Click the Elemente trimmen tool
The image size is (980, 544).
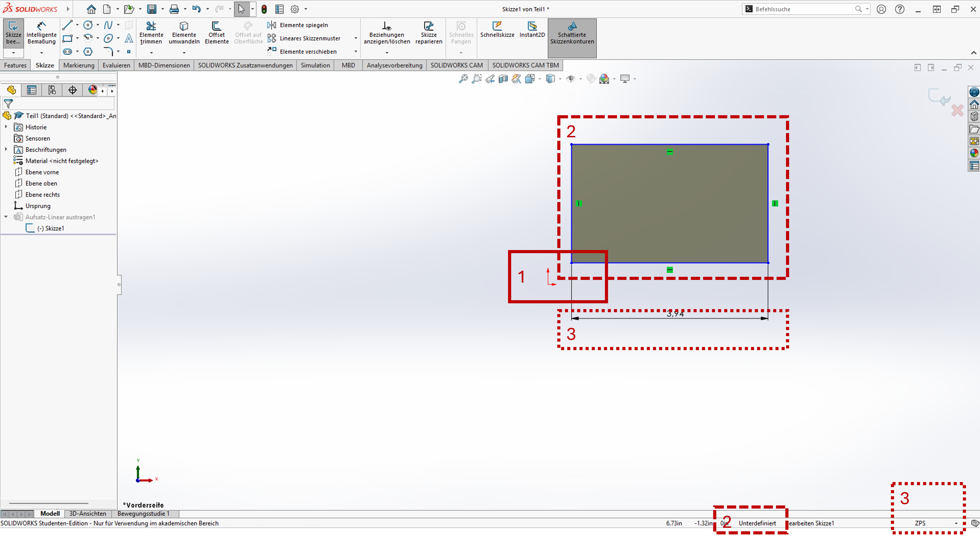point(151,33)
